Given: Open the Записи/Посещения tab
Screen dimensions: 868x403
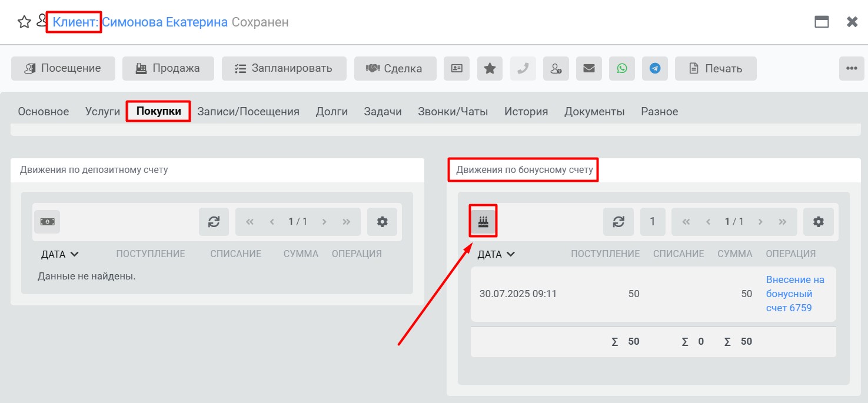Looking at the screenshot, I should [x=248, y=111].
